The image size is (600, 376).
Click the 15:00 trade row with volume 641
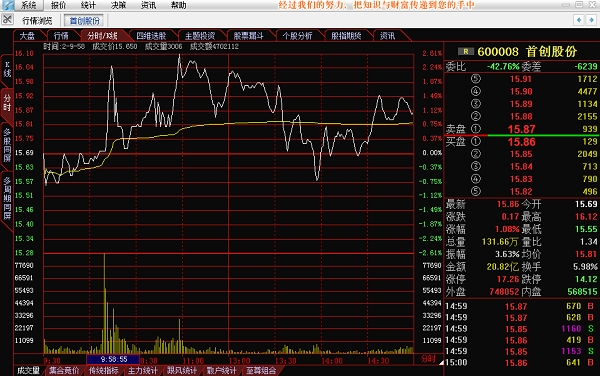pos(521,362)
